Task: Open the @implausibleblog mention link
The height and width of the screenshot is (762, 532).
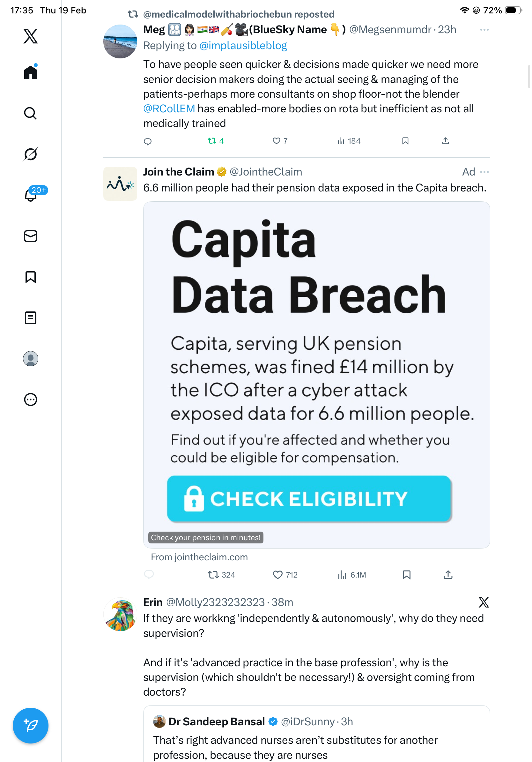Action: 243,46
